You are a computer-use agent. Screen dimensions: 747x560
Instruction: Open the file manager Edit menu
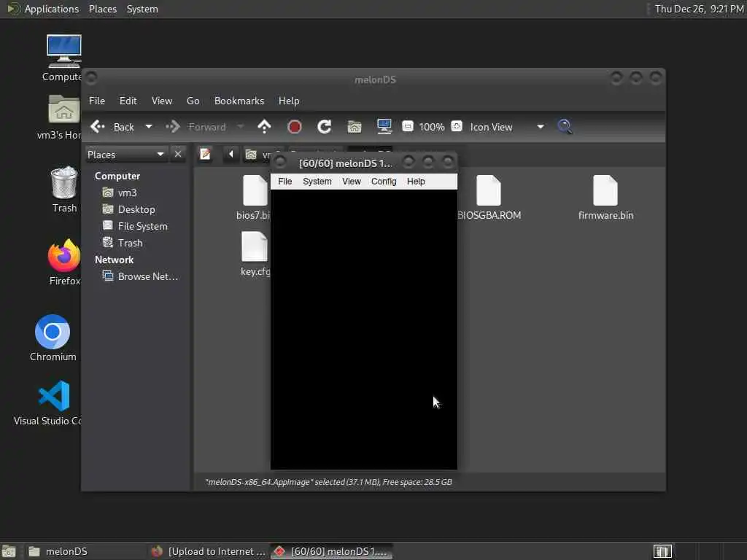click(x=128, y=101)
